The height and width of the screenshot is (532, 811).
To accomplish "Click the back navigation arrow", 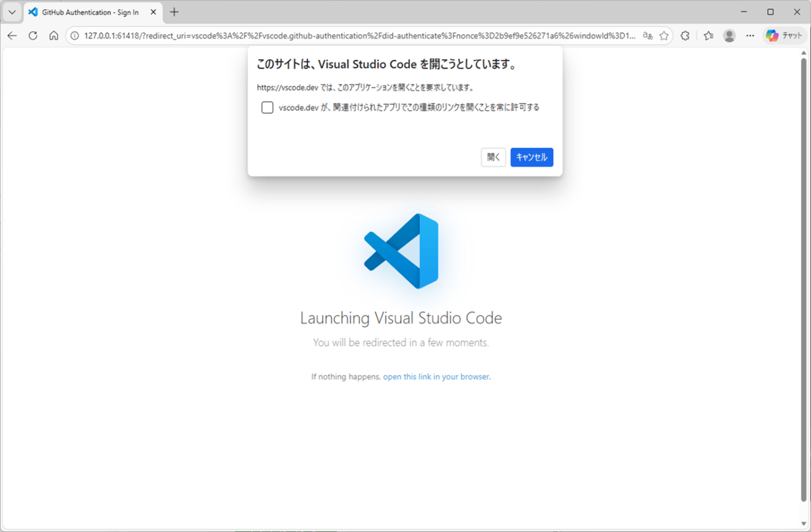I will [12, 36].
